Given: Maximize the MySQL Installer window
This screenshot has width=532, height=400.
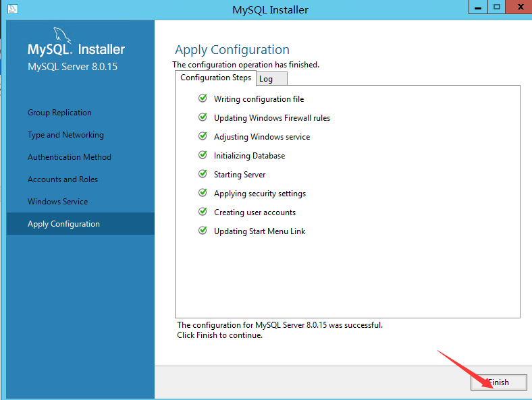Looking at the screenshot, I should tap(497, 7).
